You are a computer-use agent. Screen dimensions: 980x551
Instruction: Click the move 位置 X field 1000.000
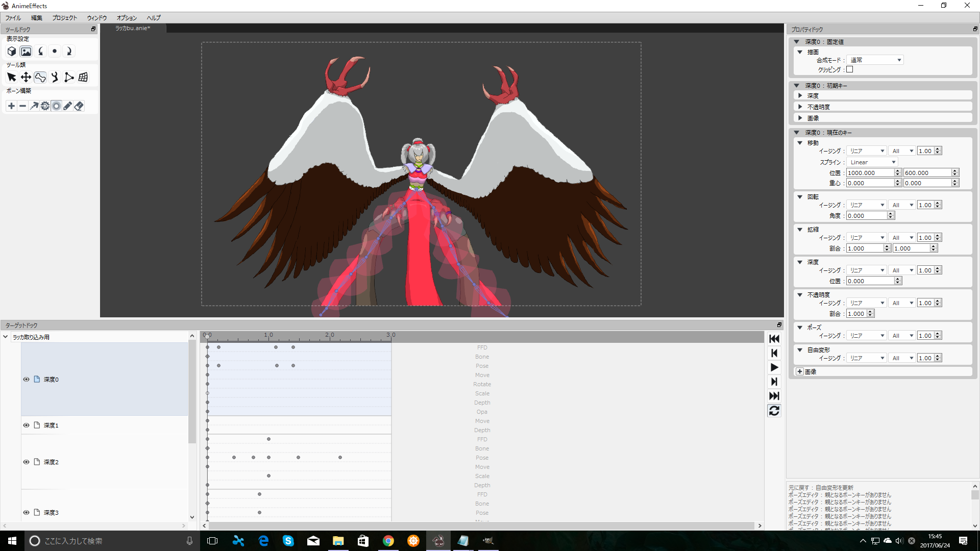(x=870, y=173)
